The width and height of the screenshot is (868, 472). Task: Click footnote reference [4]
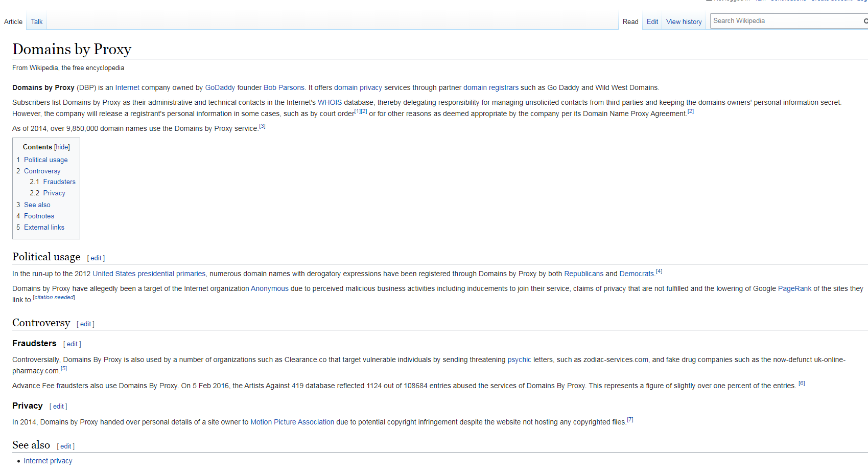pyautogui.click(x=659, y=272)
